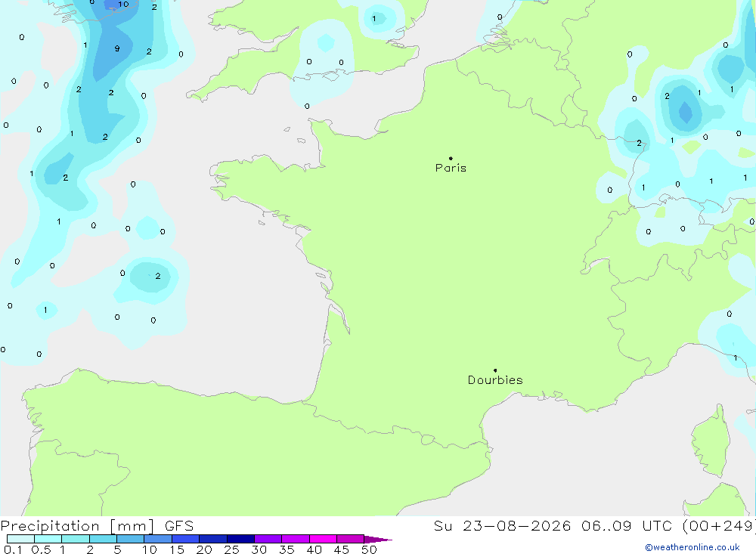Select the Dourbies location dot marker
The width and height of the screenshot is (756, 554).
[495, 370]
